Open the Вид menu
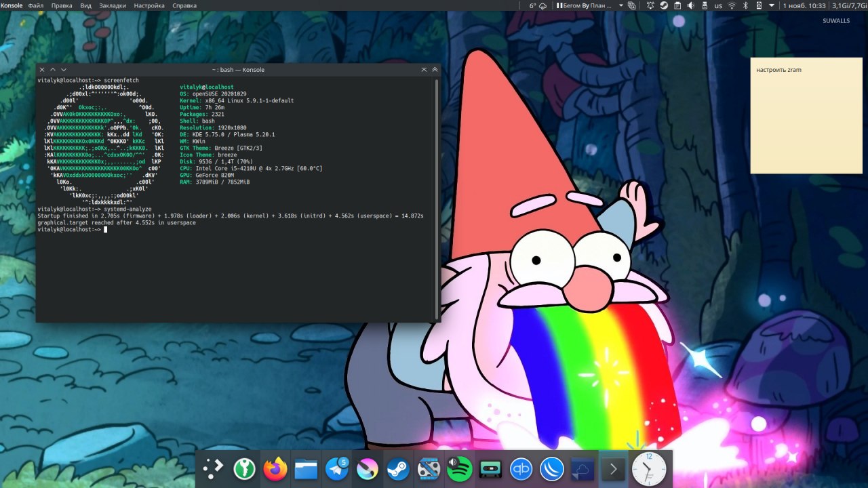The width and height of the screenshot is (868, 488). tap(86, 5)
